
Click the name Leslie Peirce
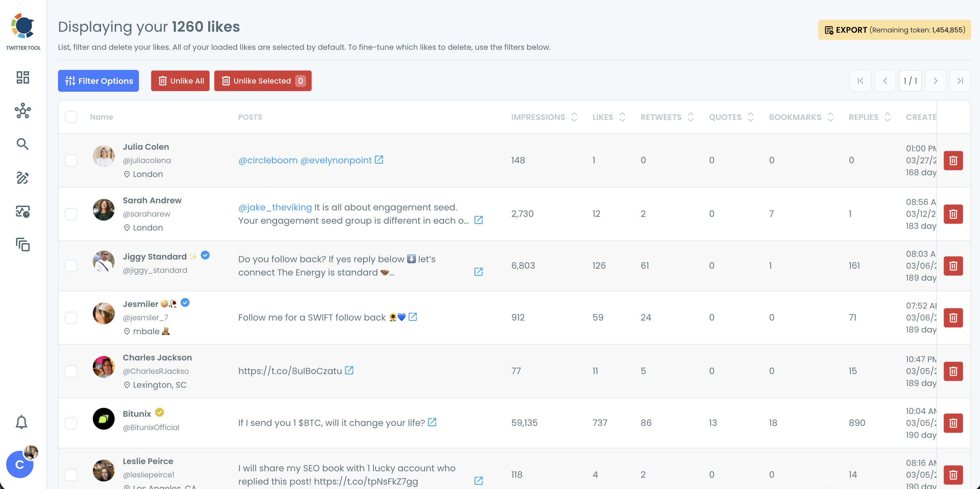148,461
